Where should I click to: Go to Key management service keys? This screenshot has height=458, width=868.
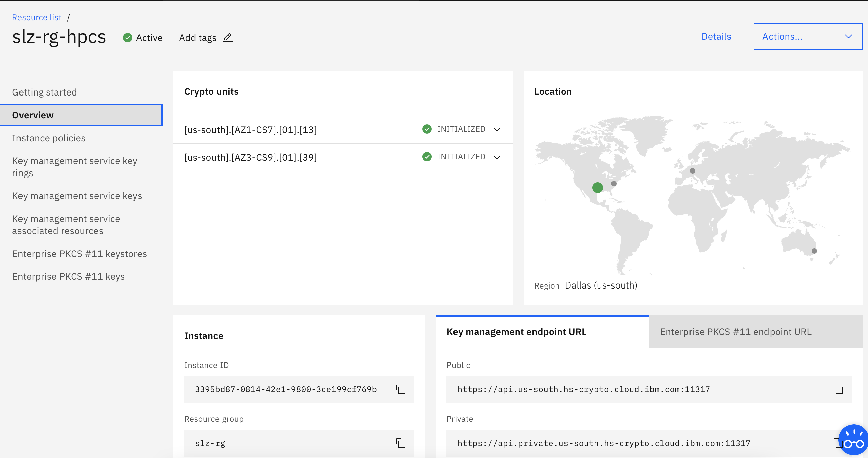coord(77,196)
